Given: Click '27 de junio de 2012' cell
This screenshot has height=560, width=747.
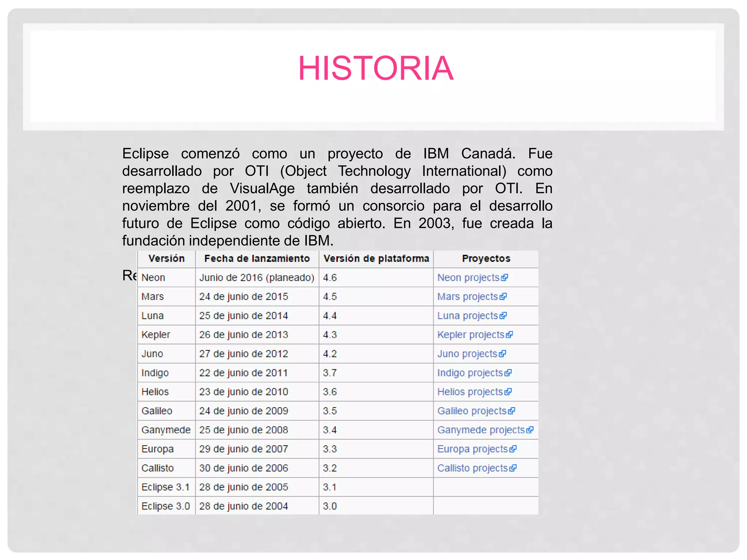Looking at the screenshot, I should [x=257, y=354].
